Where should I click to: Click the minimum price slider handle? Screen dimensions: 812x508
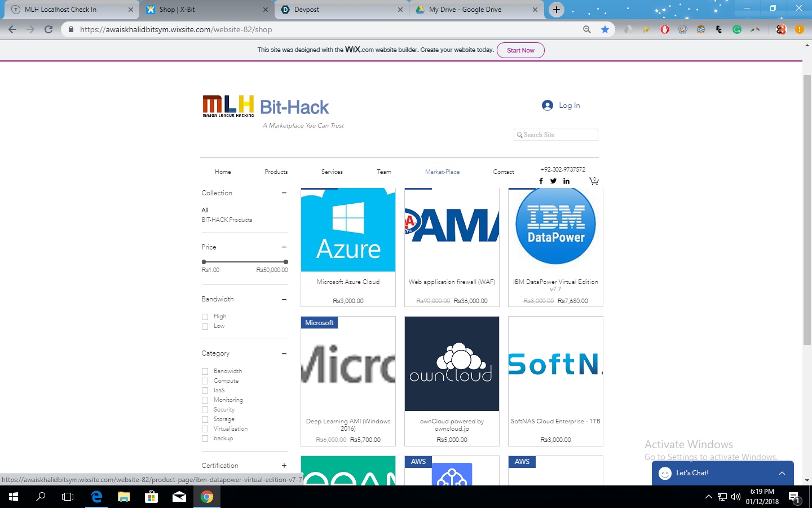(204, 262)
